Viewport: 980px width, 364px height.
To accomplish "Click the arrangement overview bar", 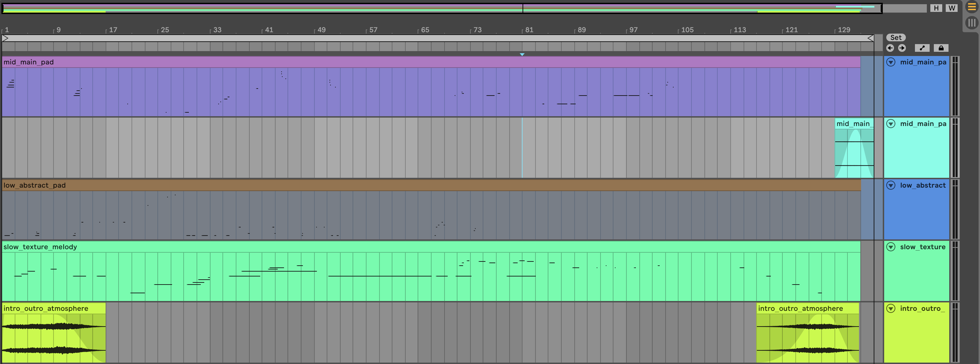I will [x=442, y=8].
